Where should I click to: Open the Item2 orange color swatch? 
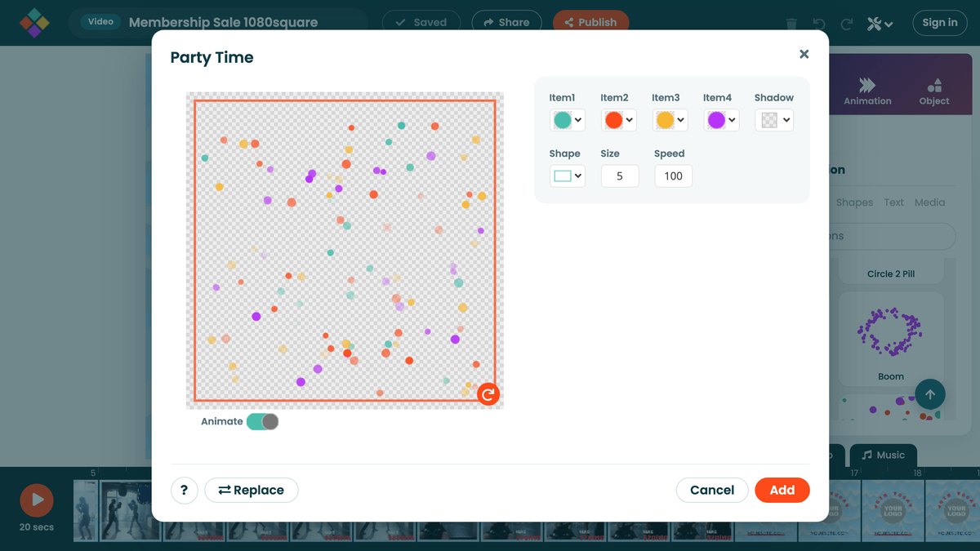click(613, 120)
